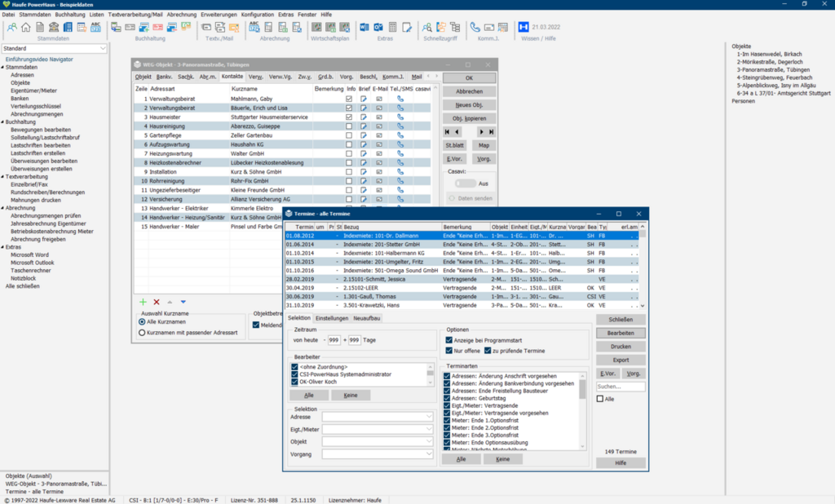The height and width of the screenshot is (504, 835).
Task: Click the Map button in WEG-Objekt window
Action: point(484,145)
